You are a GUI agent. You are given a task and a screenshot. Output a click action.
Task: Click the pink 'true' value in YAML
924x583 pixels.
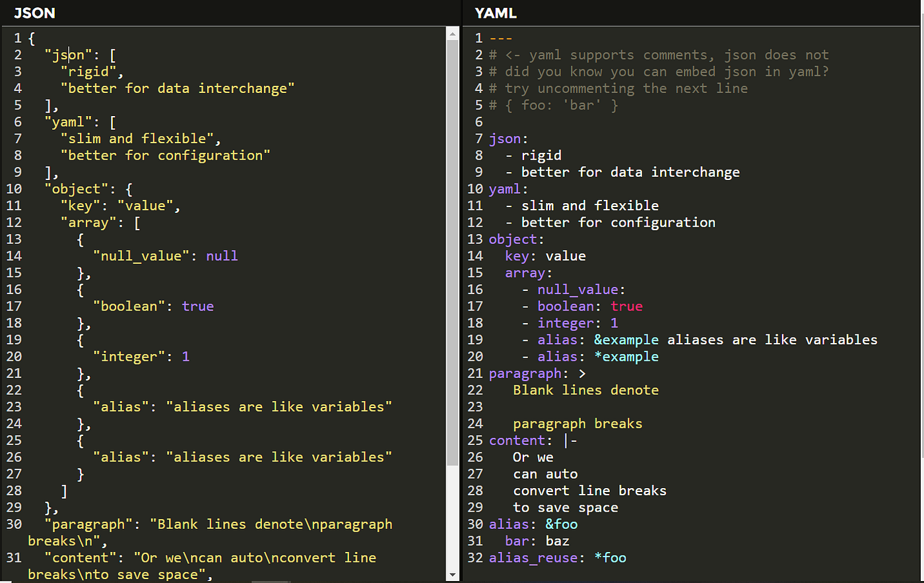(626, 306)
